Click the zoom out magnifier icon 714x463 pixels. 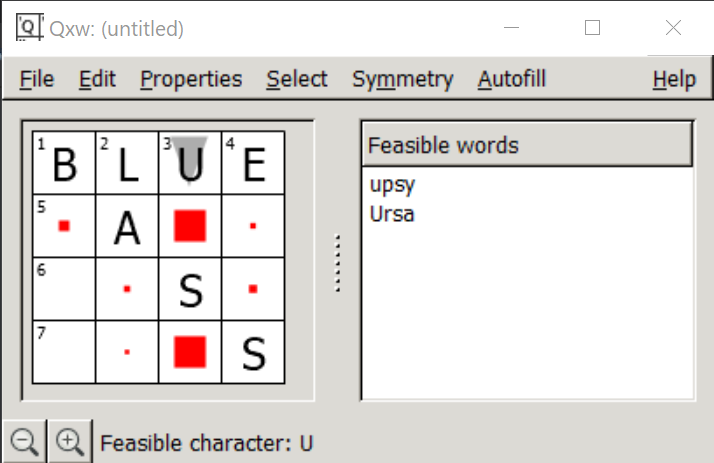pyautogui.click(x=24, y=442)
